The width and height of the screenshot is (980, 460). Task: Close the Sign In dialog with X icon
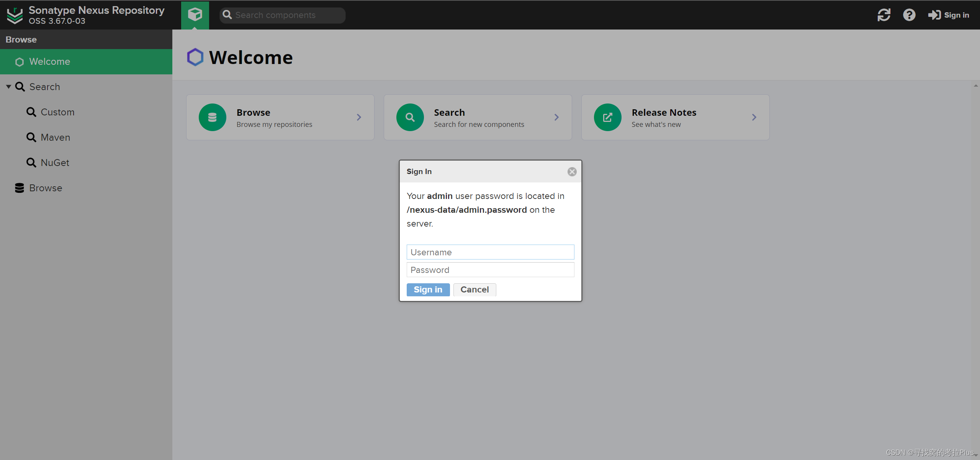coord(572,172)
